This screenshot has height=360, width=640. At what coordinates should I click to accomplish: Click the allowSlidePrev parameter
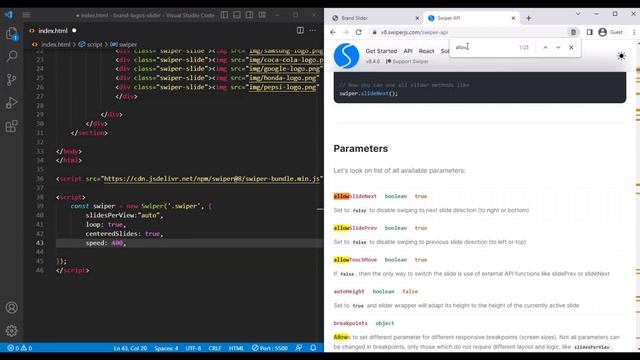tap(355, 228)
